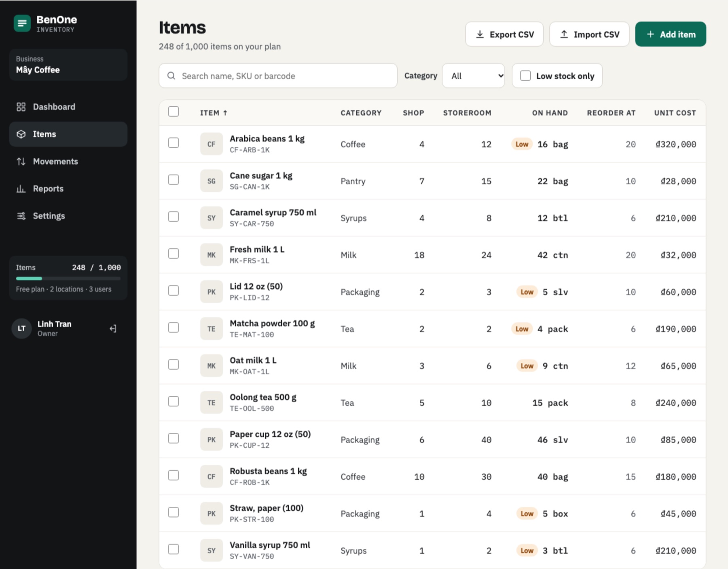This screenshot has width=728, height=569.
Task: Check the Oolong tea 500 g row checkbox
Action: (x=174, y=401)
